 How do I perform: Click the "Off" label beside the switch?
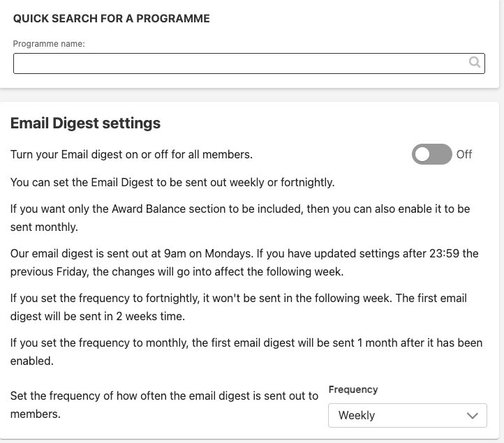464,154
